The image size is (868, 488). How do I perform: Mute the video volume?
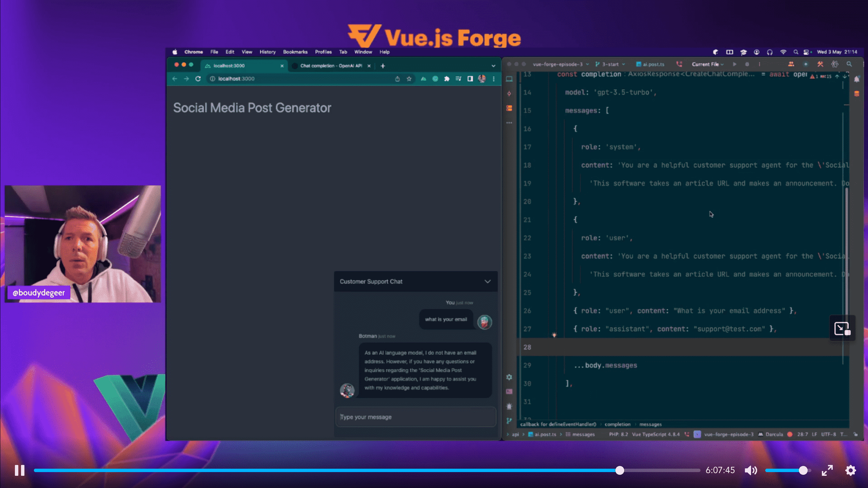pyautogui.click(x=751, y=470)
